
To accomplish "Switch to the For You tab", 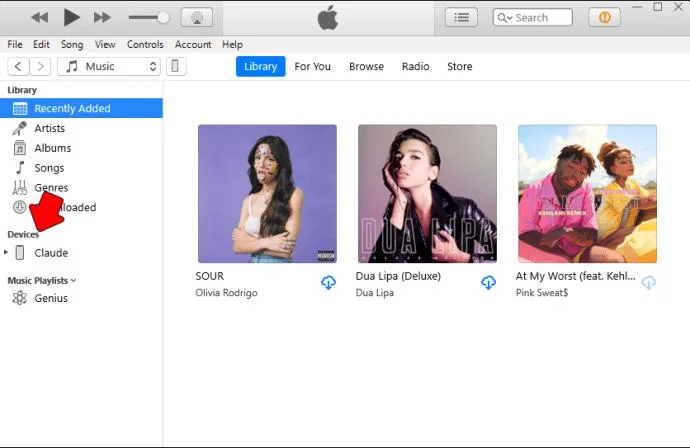I will tap(312, 66).
